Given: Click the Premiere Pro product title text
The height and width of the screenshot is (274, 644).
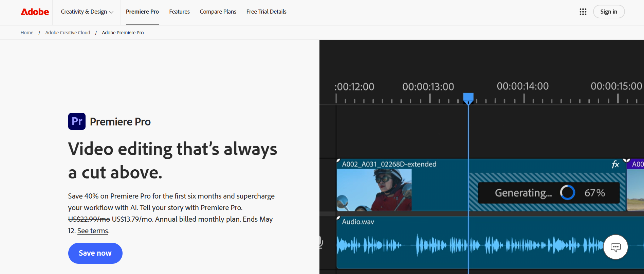Looking at the screenshot, I should (x=120, y=122).
